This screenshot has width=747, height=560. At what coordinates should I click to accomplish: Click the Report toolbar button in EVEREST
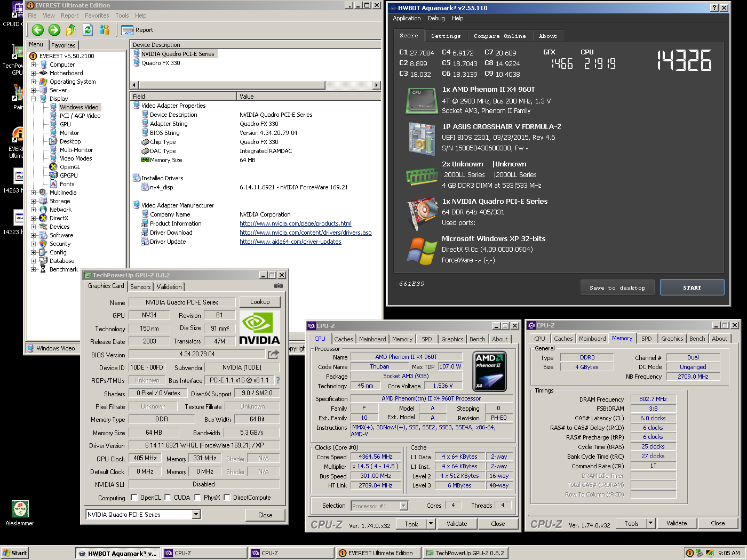click(137, 30)
